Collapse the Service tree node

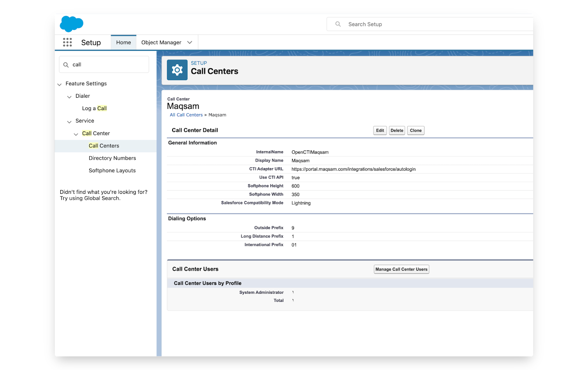[x=69, y=122]
